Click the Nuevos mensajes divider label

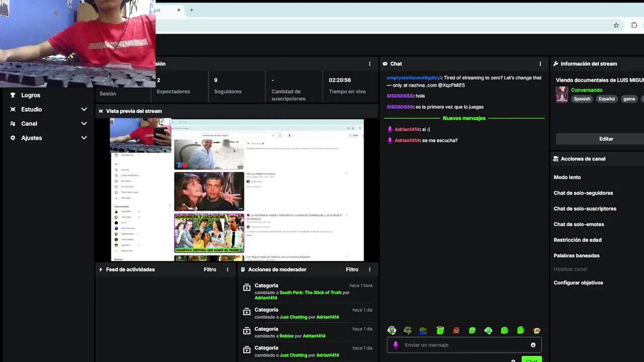464,118
